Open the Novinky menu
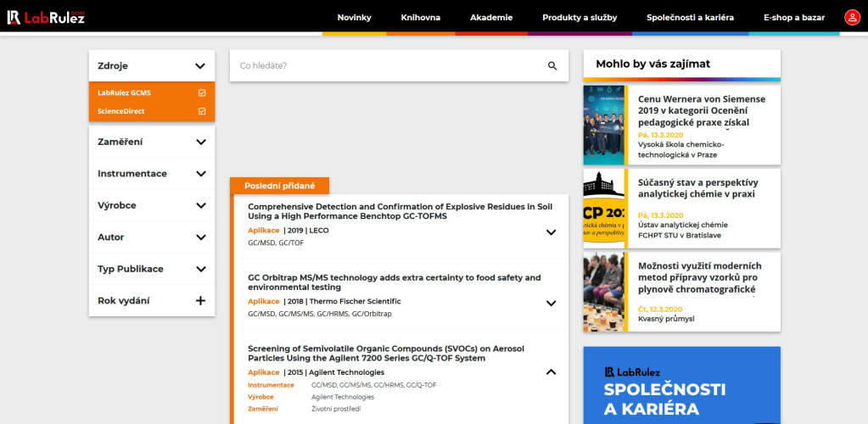The image size is (868, 424). pyautogui.click(x=355, y=18)
